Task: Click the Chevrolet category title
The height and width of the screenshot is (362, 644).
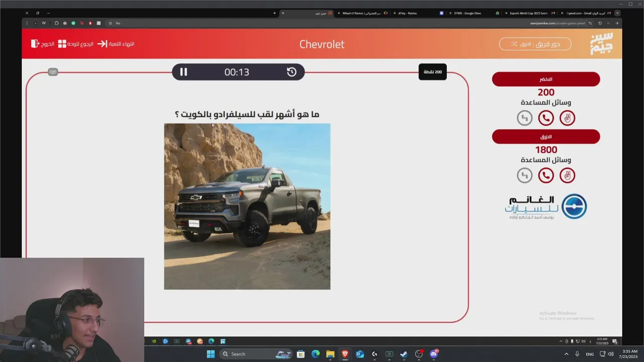Action: pos(322,44)
